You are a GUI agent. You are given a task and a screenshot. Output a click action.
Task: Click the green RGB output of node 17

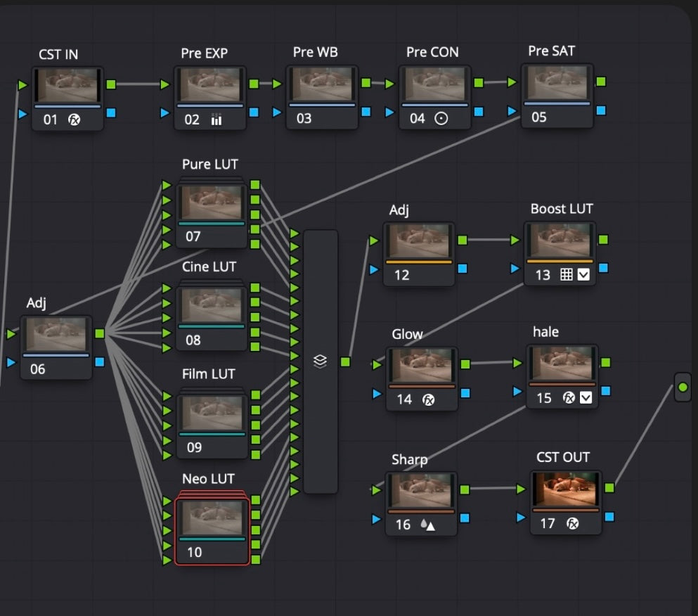[x=609, y=488]
